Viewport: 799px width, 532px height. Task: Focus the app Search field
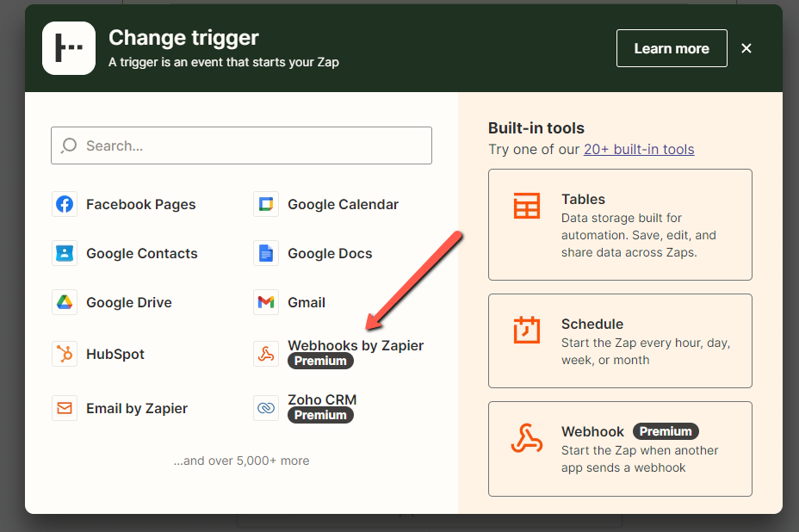coord(242,145)
